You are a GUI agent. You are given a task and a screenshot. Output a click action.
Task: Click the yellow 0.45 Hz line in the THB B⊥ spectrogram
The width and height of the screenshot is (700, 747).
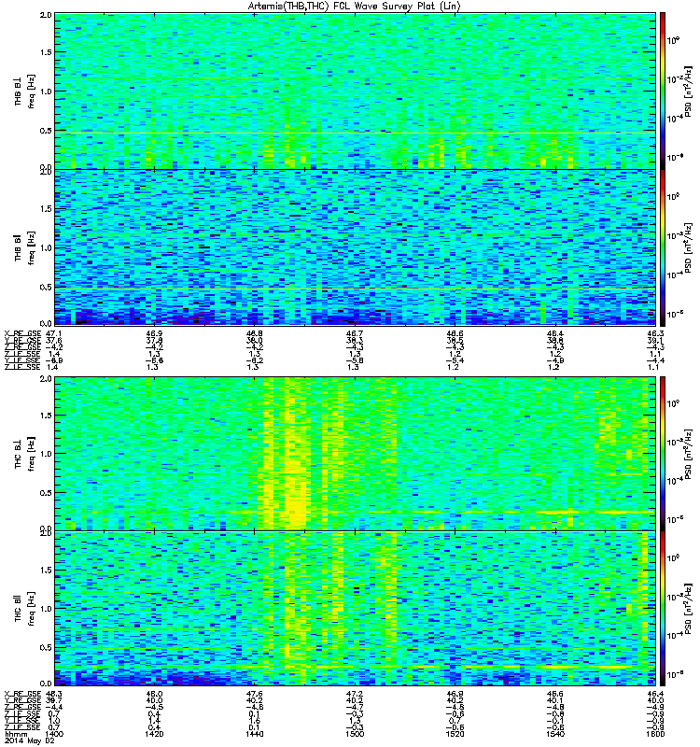355,134
